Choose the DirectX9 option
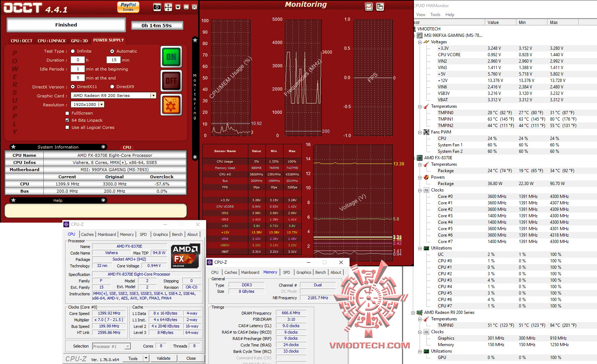The width and height of the screenshot is (597, 364). [x=112, y=87]
